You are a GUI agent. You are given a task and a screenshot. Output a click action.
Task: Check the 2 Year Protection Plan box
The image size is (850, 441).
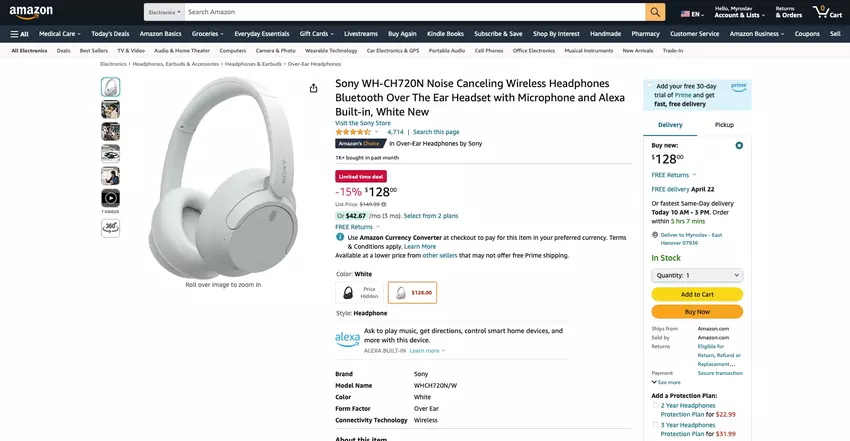tap(655, 405)
